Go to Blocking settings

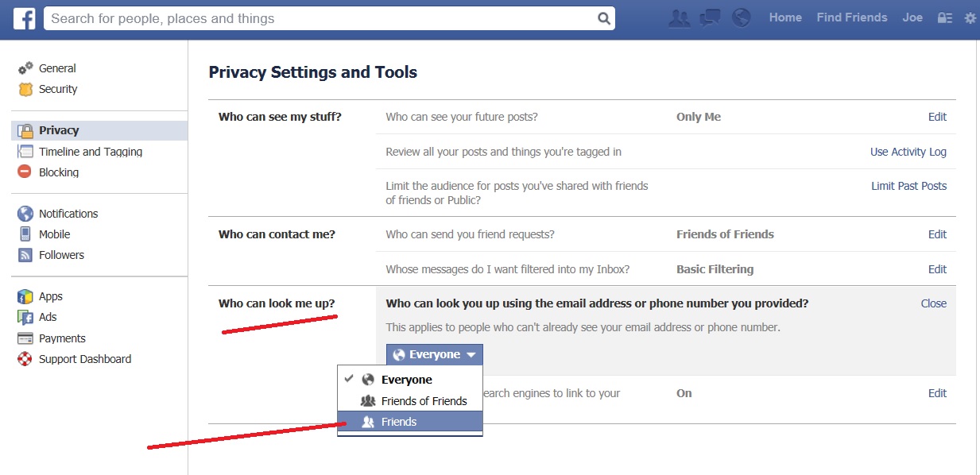point(59,172)
